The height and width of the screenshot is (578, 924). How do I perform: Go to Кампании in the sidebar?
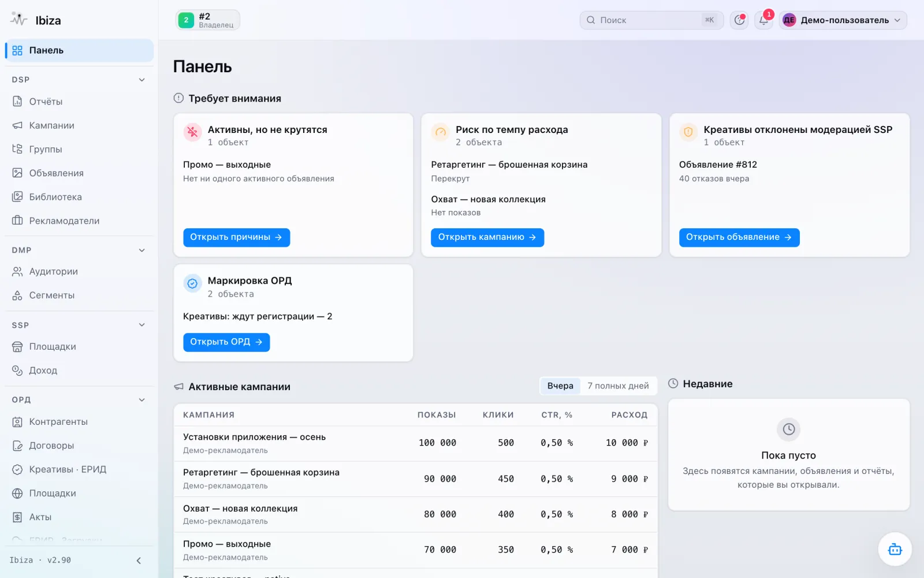tap(79, 125)
